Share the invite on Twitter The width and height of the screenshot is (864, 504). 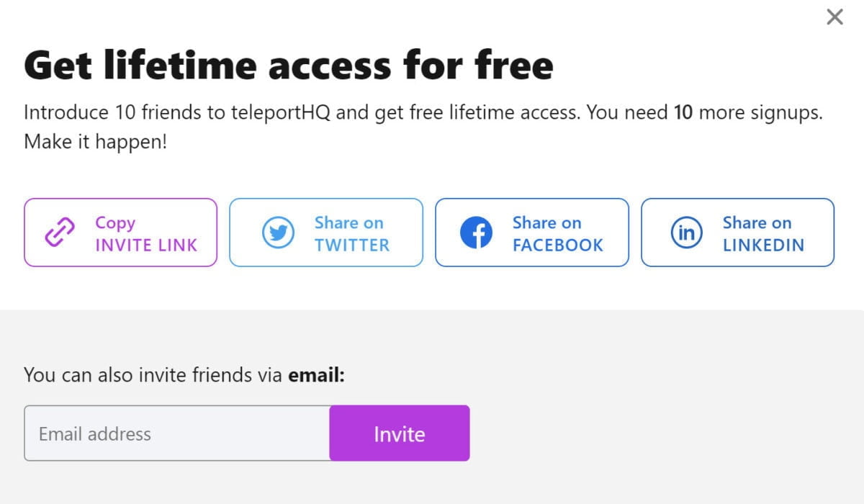point(325,233)
